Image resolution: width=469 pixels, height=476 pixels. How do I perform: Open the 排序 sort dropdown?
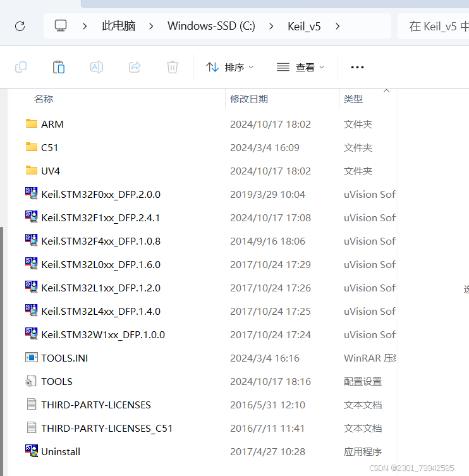230,67
